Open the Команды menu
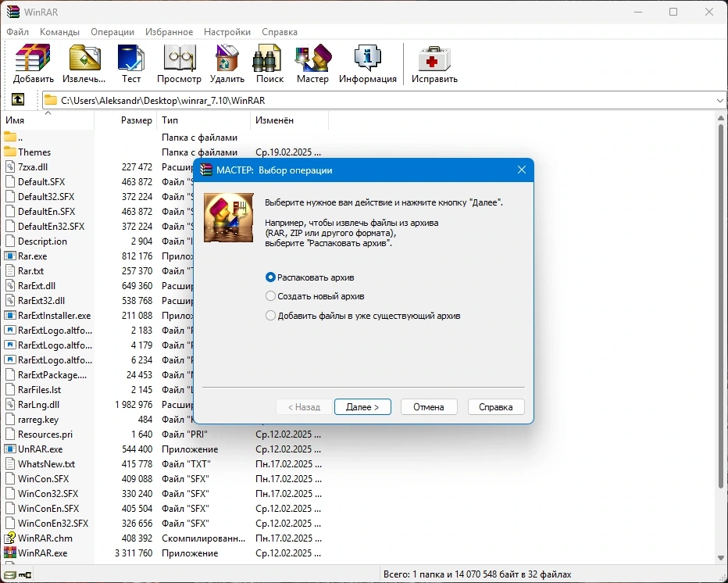The image size is (728, 583). point(59,32)
